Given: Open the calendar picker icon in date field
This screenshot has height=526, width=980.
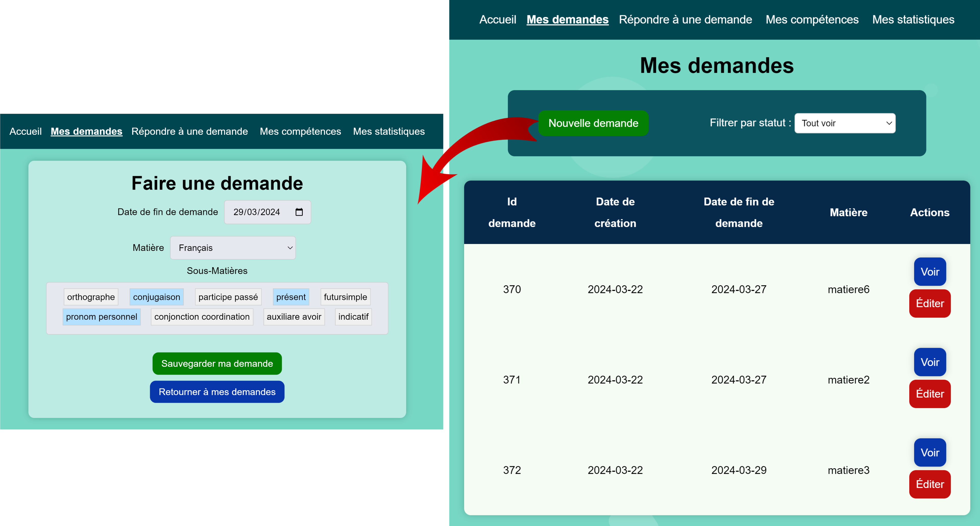Looking at the screenshot, I should coord(299,212).
